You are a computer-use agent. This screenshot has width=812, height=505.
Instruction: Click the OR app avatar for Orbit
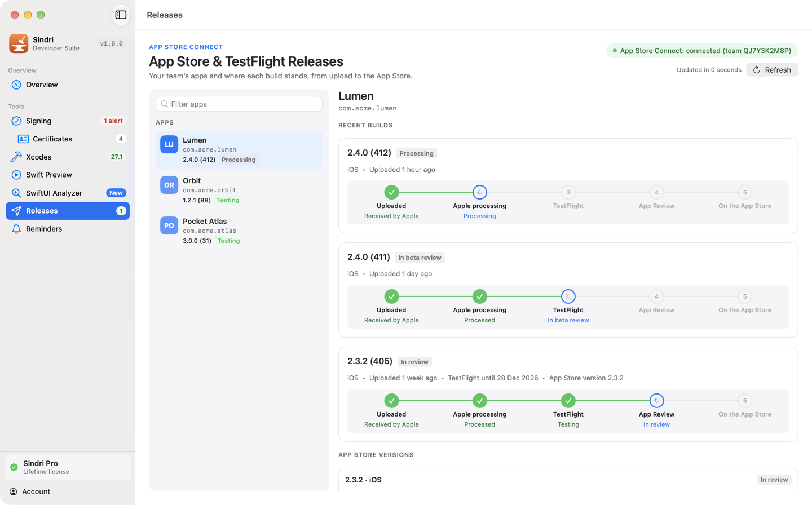pyautogui.click(x=169, y=185)
